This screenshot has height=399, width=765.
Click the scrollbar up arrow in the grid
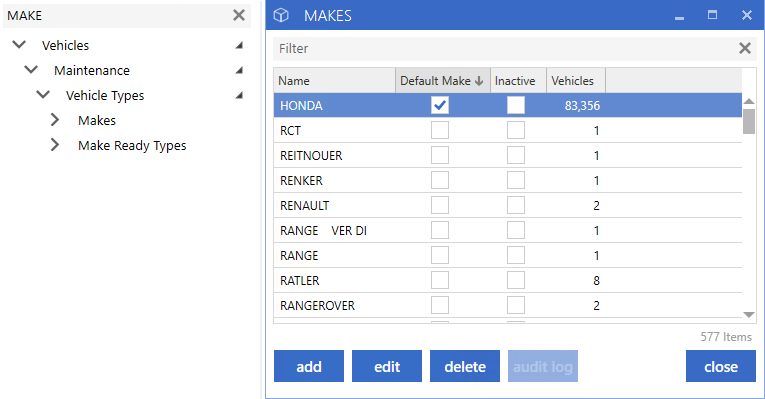point(749,101)
